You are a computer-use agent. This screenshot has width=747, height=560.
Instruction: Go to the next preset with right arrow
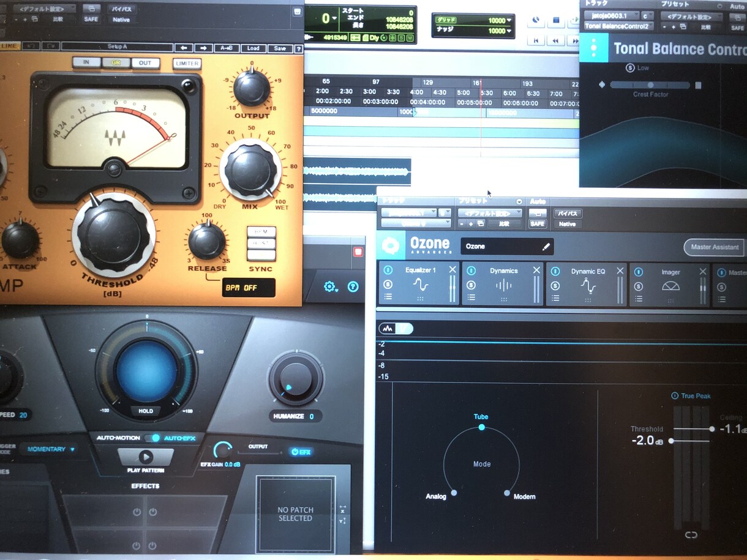pyautogui.click(x=204, y=48)
